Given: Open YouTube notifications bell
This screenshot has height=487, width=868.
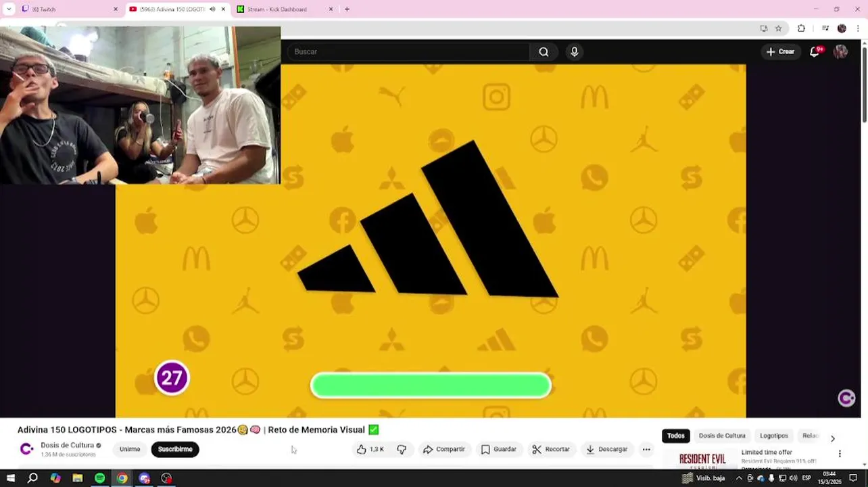Looking at the screenshot, I should [815, 51].
